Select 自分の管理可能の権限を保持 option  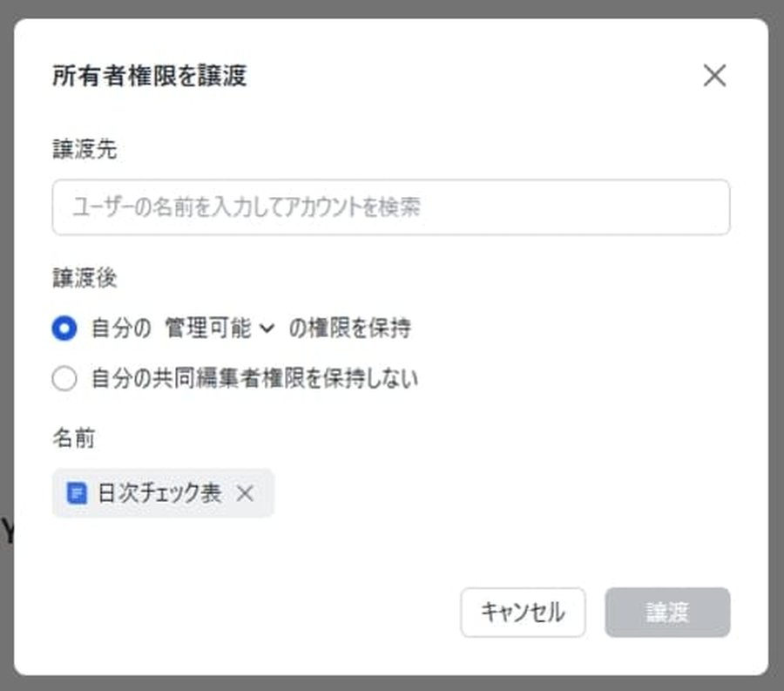click(x=64, y=329)
